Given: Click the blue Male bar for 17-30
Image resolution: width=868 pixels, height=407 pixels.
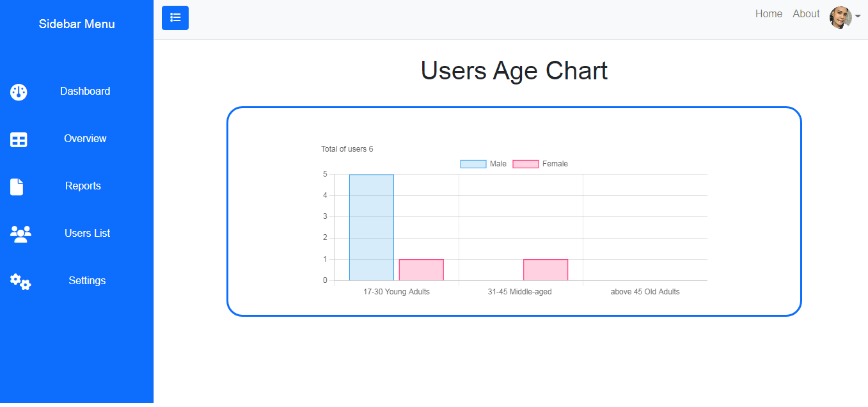Looking at the screenshot, I should tap(371, 227).
